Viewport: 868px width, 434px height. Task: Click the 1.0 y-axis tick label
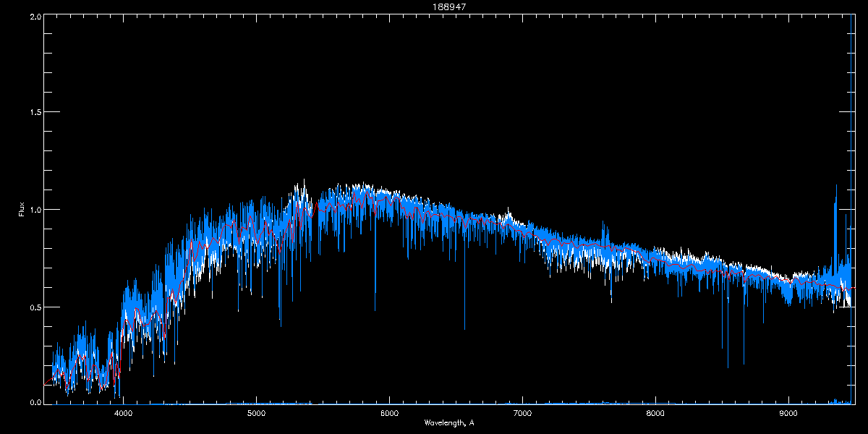(34, 210)
